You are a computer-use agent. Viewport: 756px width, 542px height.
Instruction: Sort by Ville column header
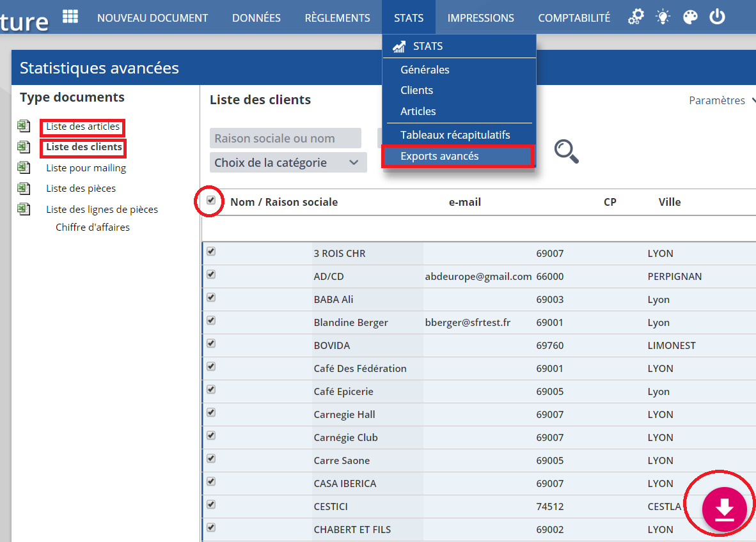pyautogui.click(x=670, y=203)
